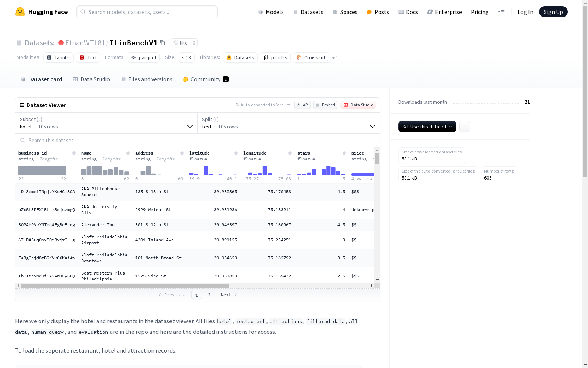Open the three-dot dataset options menu
The height and width of the screenshot is (368, 588).
point(465,127)
